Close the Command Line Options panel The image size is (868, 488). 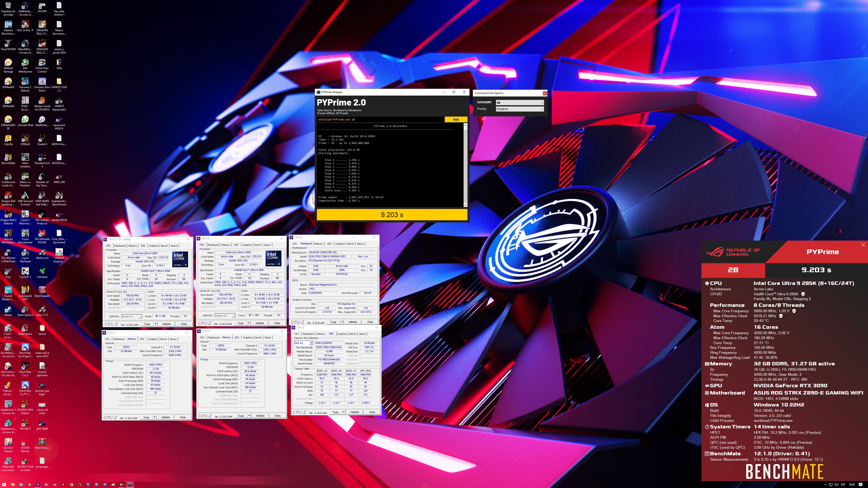click(545, 93)
